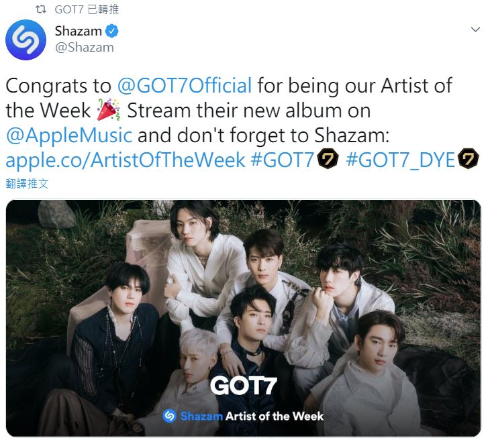Viewport: 490px width, 448px height.
Task: Open the Shazam display name profile link
Action: (x=79, y=31)
